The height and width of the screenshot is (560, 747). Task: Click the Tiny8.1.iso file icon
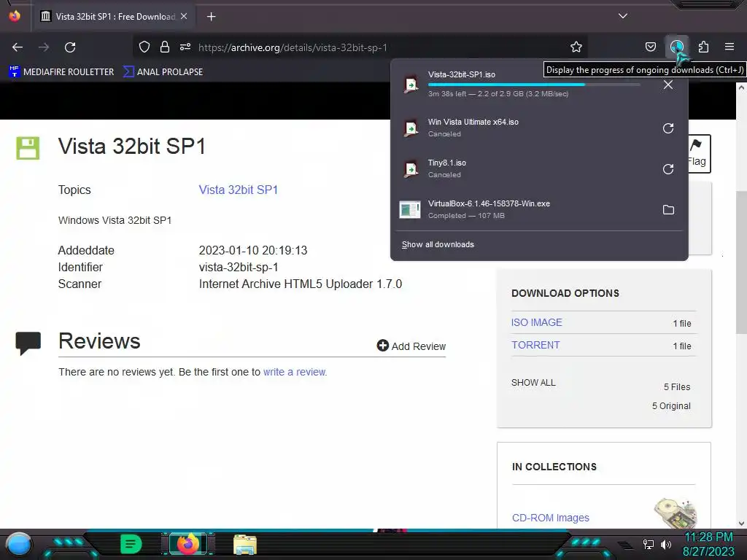pyautogui.click(x=411, y=168)
